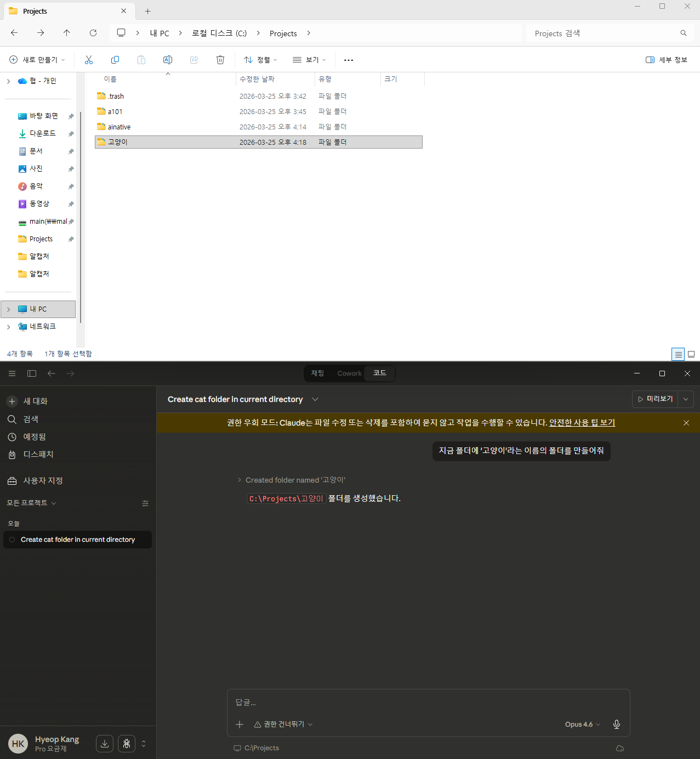
Task: Open the 안전한 사용 팁 보기 link
Action: pos(582,423)
